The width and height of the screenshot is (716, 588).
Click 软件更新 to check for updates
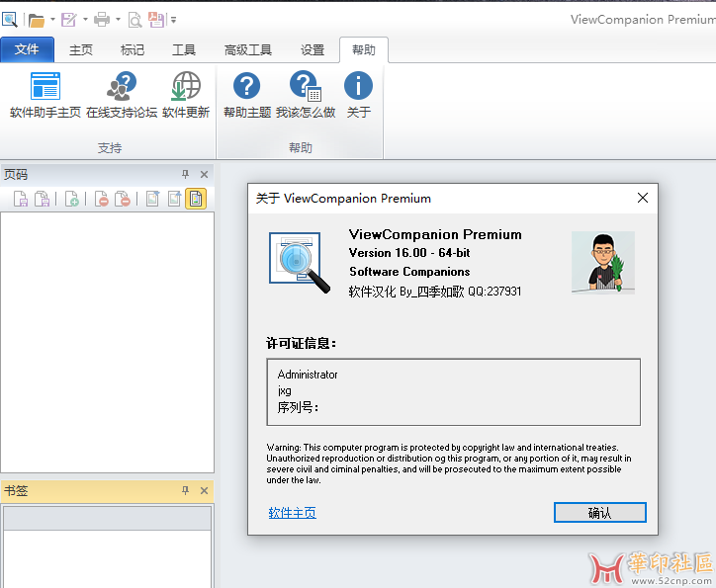(186, 95)
